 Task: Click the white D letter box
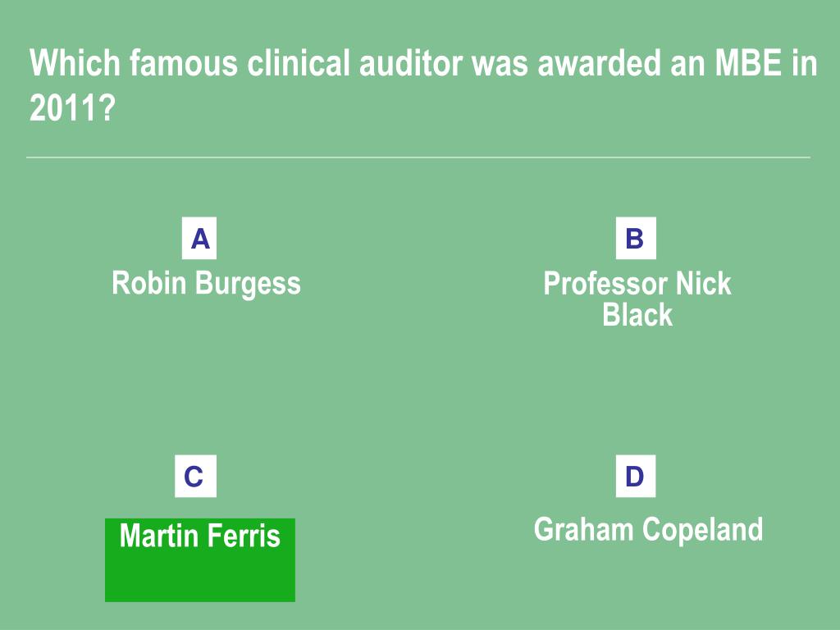pos(636,476)
